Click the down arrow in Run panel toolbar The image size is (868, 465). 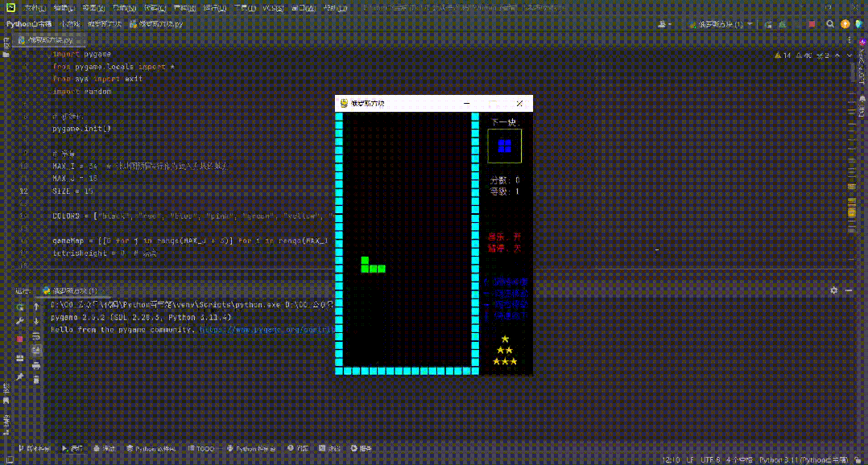click(36, 321)
